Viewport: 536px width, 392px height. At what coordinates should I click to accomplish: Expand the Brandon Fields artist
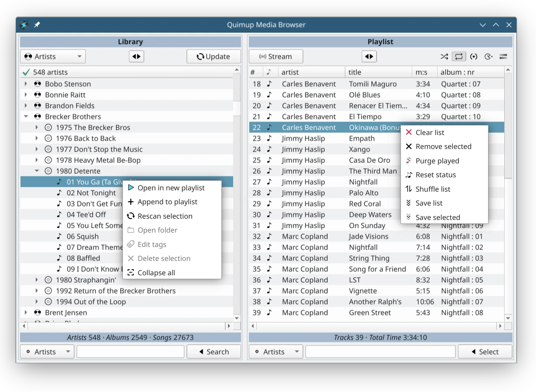point(26,106)
